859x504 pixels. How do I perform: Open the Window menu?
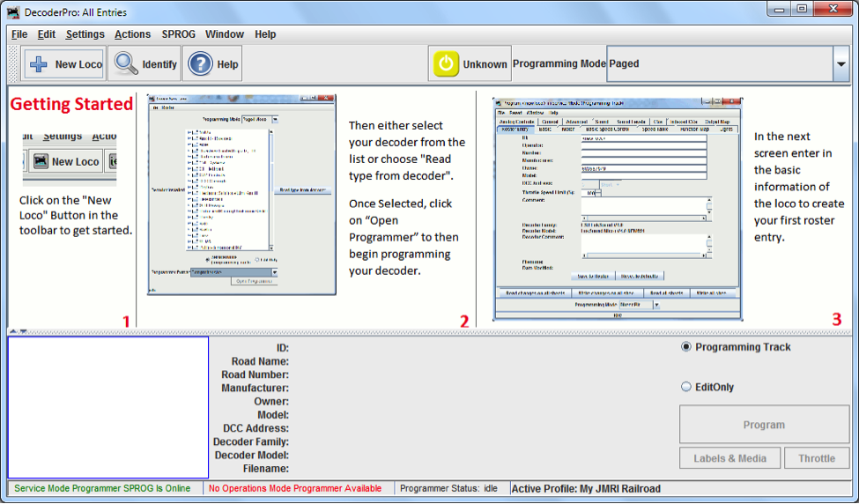coord(225,34)
